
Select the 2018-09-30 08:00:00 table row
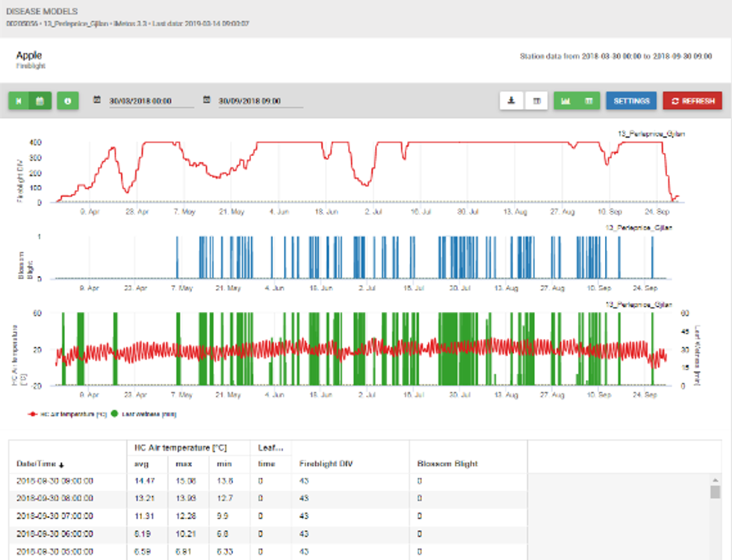[x=54, y=498]
